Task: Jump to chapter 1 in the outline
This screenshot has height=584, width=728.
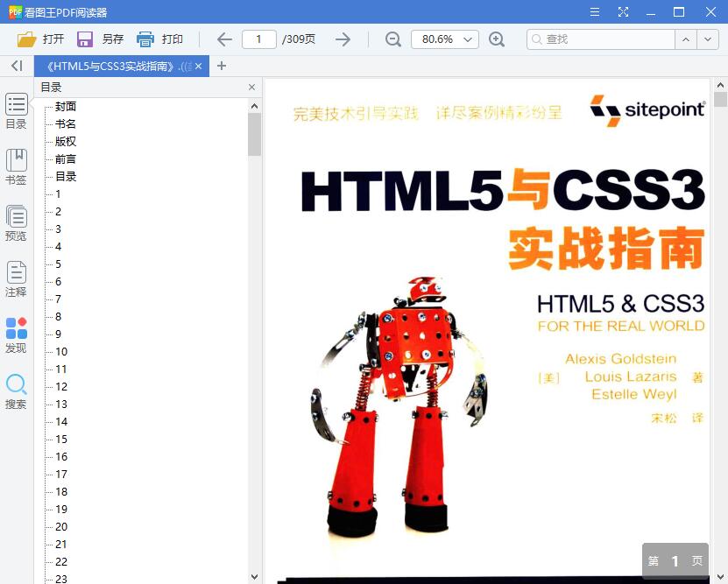Action: 58,194
